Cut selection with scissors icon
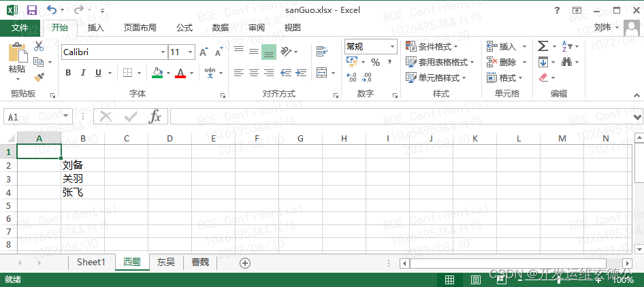This screenshot has width=644, height=287. (x=39, y=46)
